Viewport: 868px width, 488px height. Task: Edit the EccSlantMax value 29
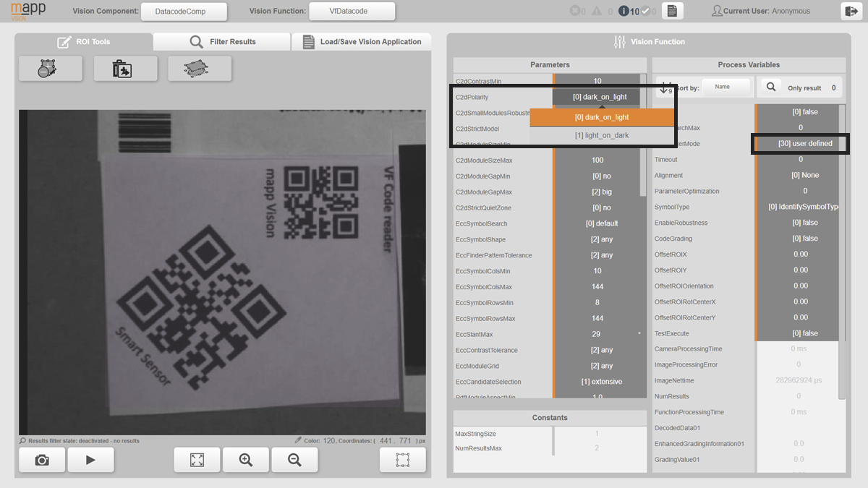[597, 334]
